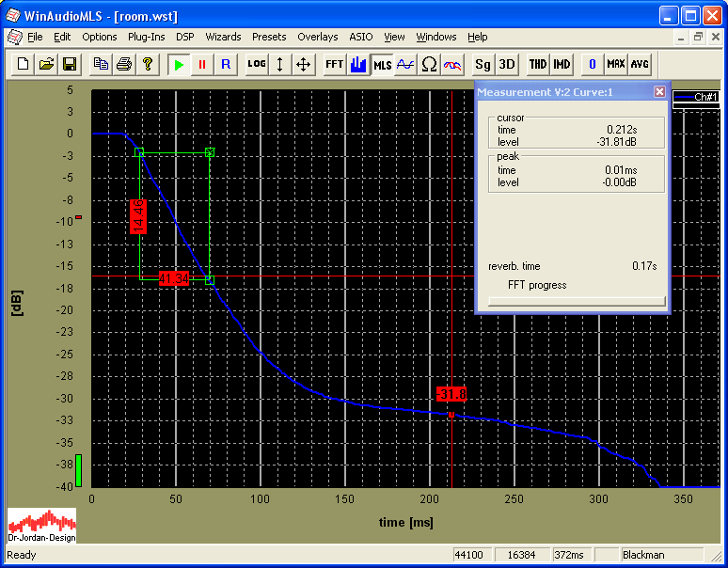
Task: Open a file with the folder icon
Action: point(46,64)
